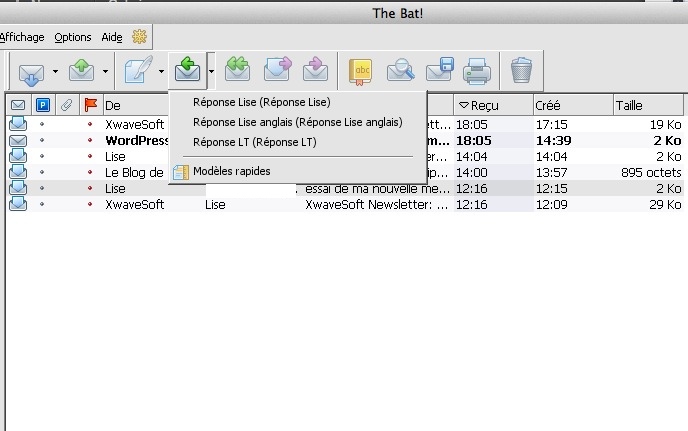The height and width of the screenshot is (431, 688).
Task: Click the printer icon in toolbar
Action: 476,71
